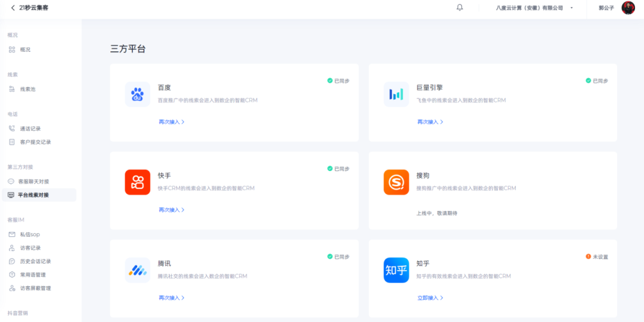Click the 访客屏蔽管理 icon

(x=12, y=289)
